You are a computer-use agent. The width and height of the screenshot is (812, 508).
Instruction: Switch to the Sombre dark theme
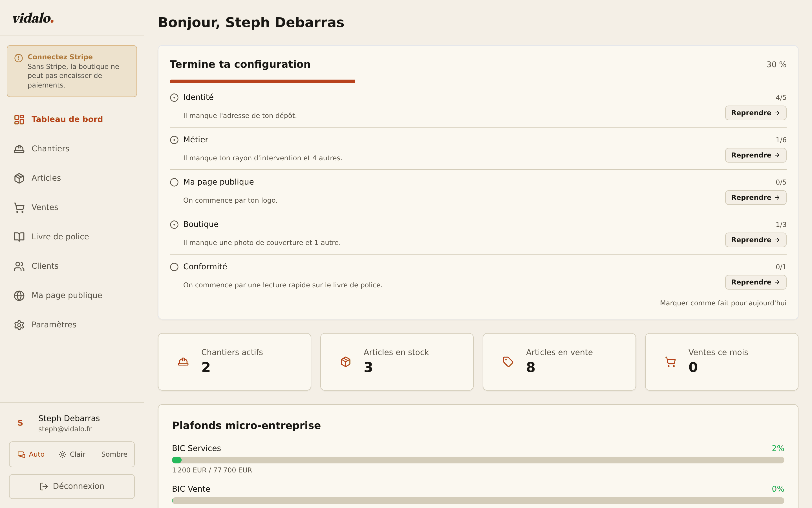pyautogui.click(x=114, y=454)
